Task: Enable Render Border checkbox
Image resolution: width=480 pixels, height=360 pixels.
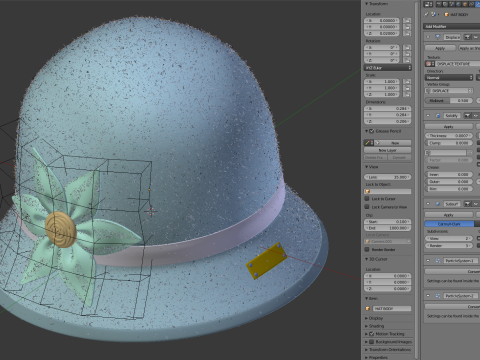Action: pyautogui.click(x=367, y=250)
